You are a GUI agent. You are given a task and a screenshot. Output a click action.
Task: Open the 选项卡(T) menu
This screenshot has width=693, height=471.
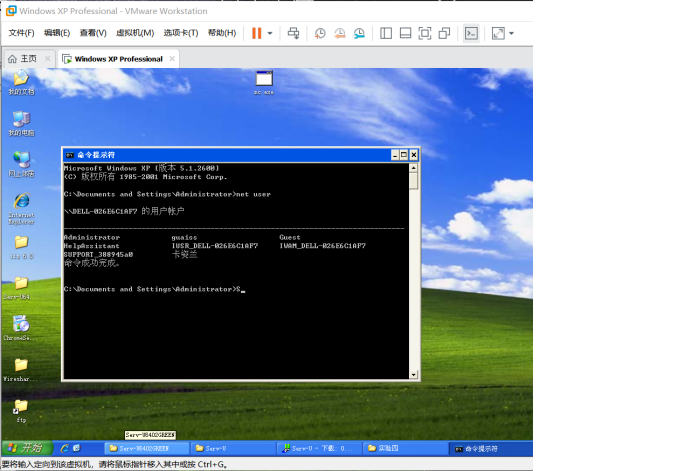coord(181,33)
